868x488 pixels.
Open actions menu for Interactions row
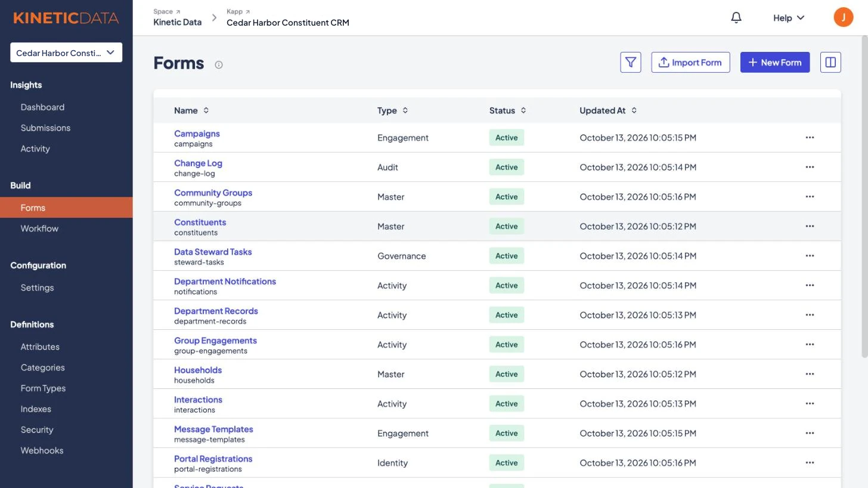[x=810, y=404]
